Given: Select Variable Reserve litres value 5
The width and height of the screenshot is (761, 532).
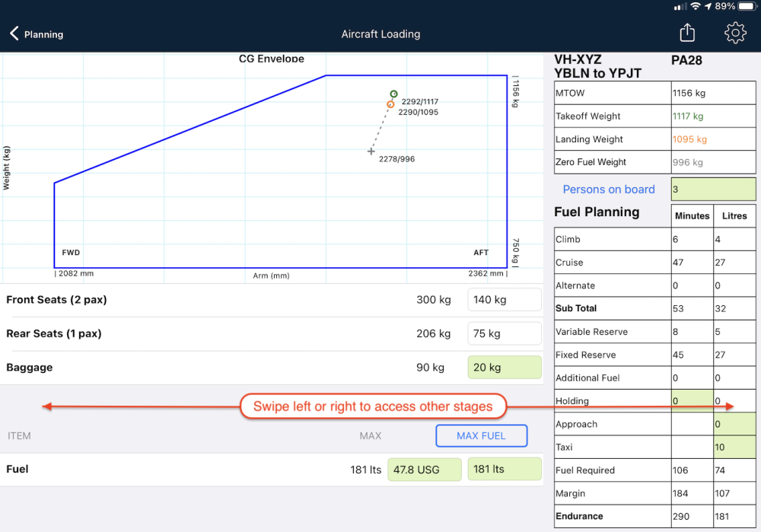Looking at the screenshot, I should click(734, 332).
